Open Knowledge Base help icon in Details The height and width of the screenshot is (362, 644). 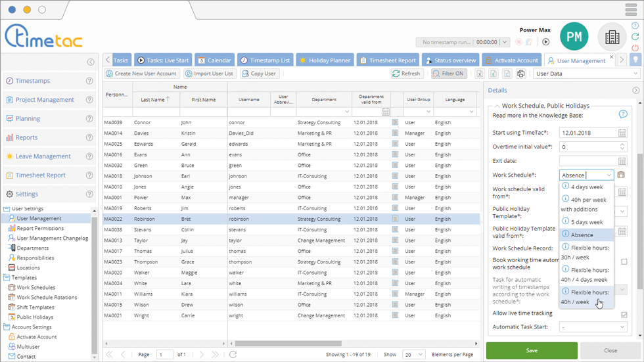pyautogui.click(x=623, y=114)
